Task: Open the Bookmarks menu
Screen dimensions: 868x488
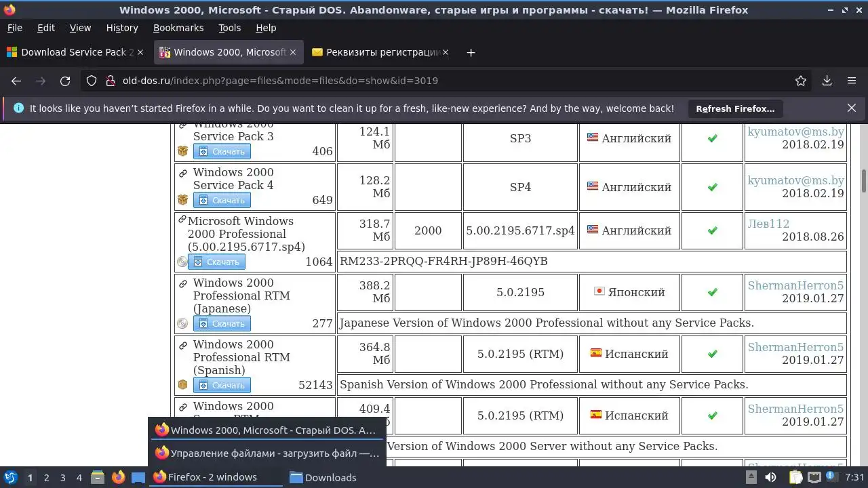Action: 178,28
